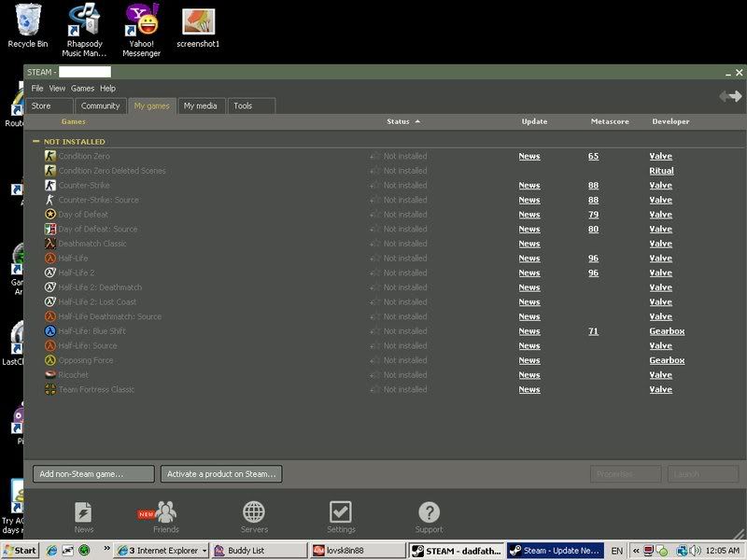Sort by the Status column header
This screenshot has width=747, height=560.
403,121
